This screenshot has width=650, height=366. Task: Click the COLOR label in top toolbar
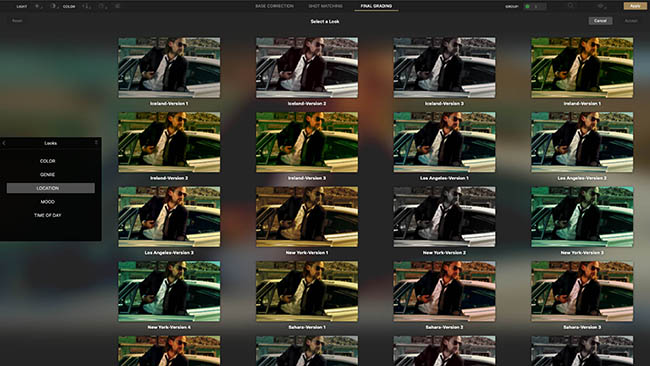pyautogui.click(x=69, y=7)
